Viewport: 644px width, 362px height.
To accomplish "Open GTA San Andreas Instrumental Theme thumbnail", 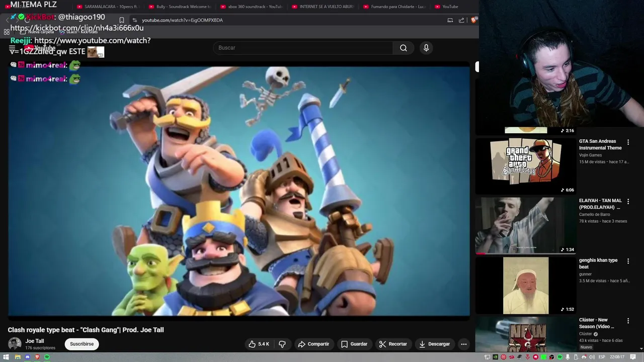I will click(x=526, y=165).
